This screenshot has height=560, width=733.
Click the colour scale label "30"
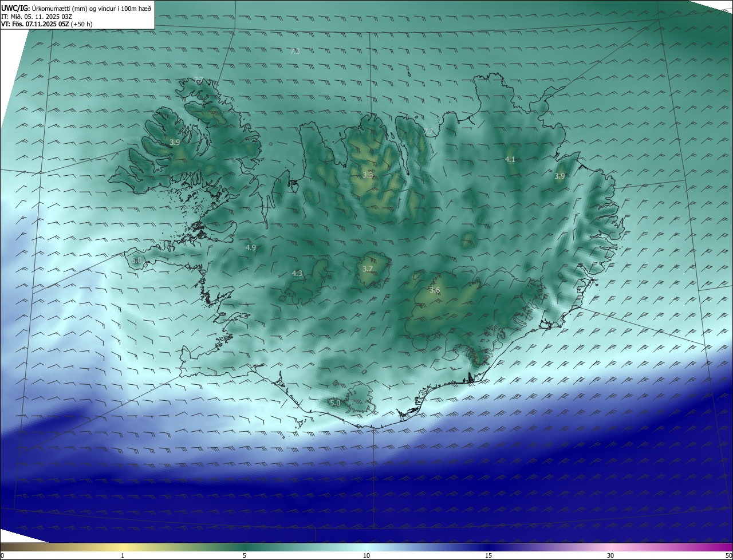[610, 555]
